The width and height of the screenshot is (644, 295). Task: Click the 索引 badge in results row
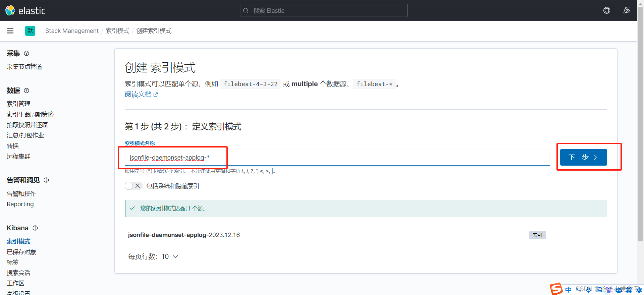537,235
